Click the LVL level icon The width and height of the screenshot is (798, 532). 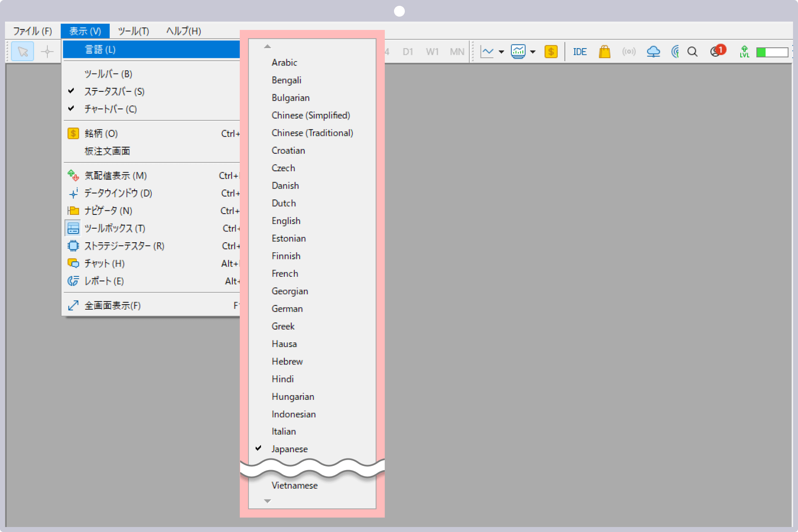pos(744,52)
